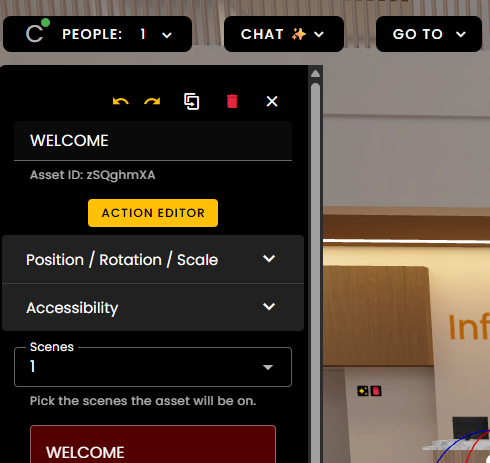The height and width of the screenshot is (463, 490).
Task: Duplicate the asset with copy icon
Action: pos(192,101)
